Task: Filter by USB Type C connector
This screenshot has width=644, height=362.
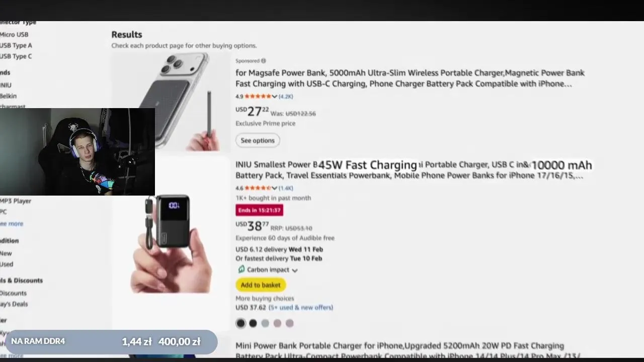Action: coord(16,56)
